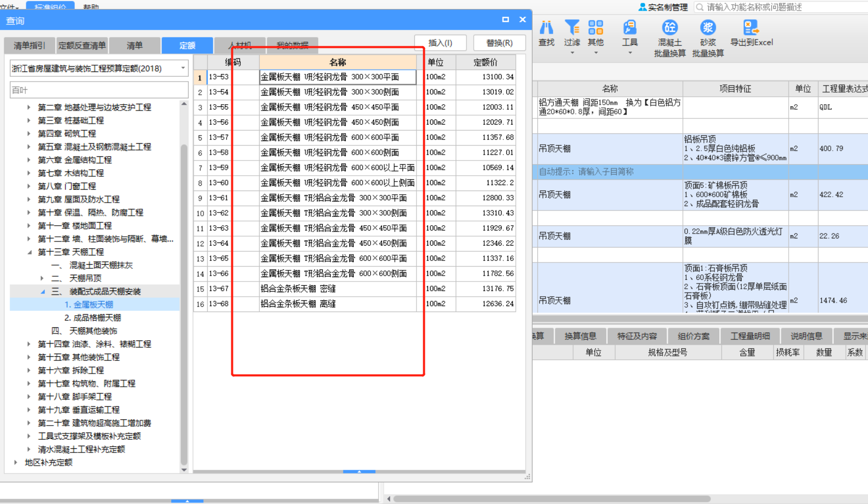Open the 工程量明细 tab
Screen dimensions: 868x504
(750, 336)
